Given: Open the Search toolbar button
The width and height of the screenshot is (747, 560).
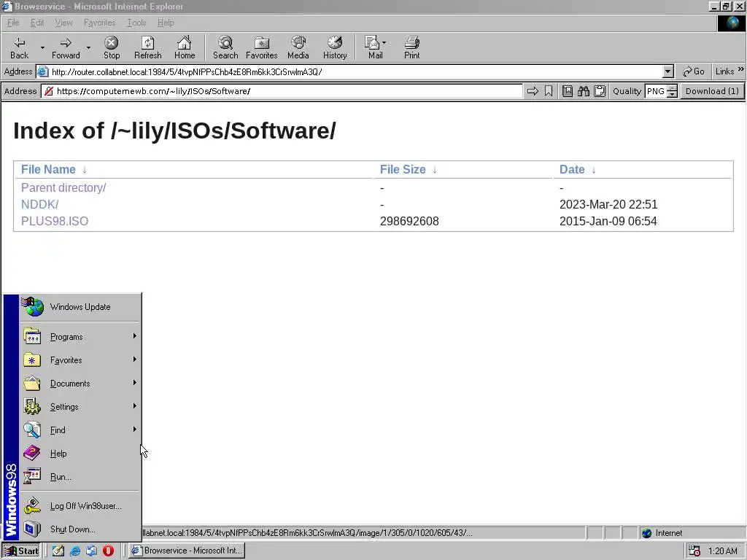Looking at the screenshot, I should click(225, 47).
